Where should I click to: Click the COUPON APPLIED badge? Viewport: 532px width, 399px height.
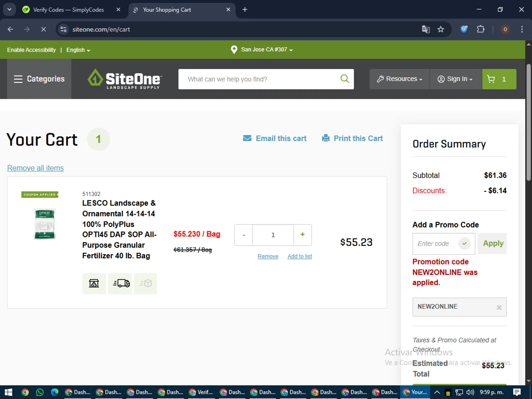coord(40,194)
